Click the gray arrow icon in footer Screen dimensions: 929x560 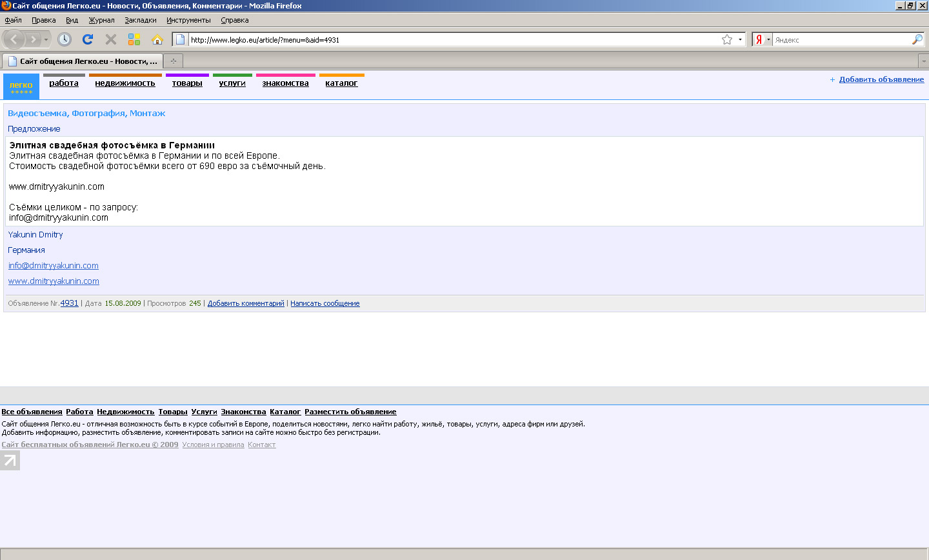10,460
